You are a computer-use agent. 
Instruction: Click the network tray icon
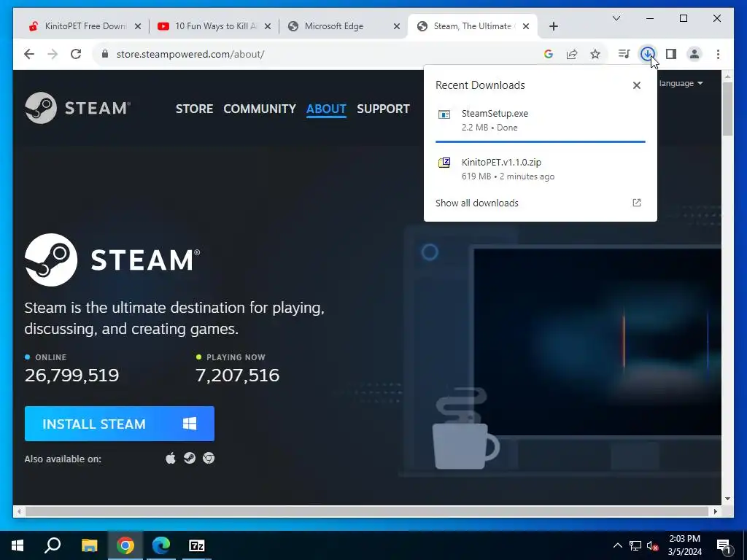pyautogui.click(x=635, y=545)
